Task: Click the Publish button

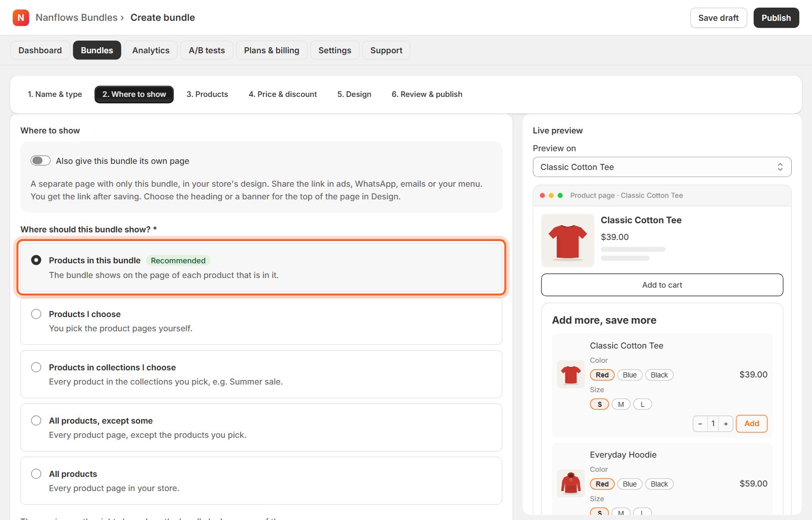Action: pyautogui.click(x=776, y=18)
